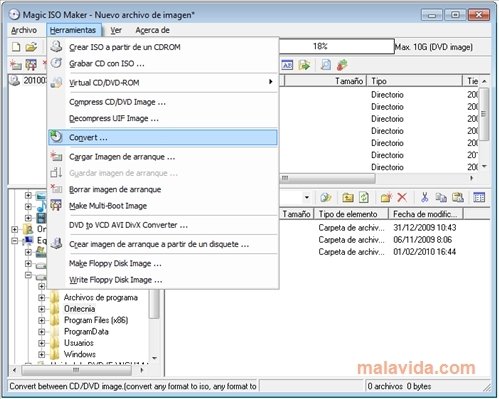The width and height of the screenshot is (499, 399).
Task: Click the image list vertical scrollbar thumb
Action: [484, 114]
